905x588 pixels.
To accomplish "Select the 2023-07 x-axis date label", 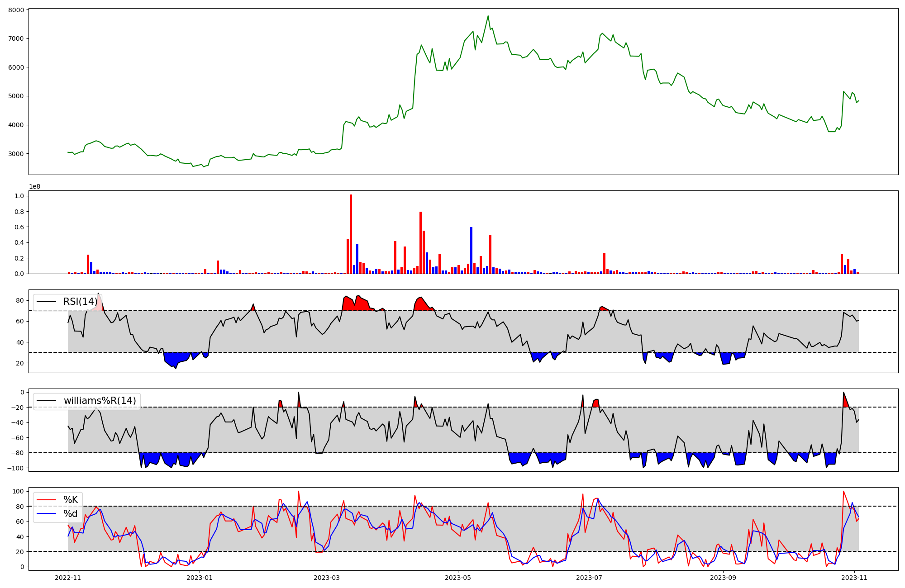I will [589, 578].
